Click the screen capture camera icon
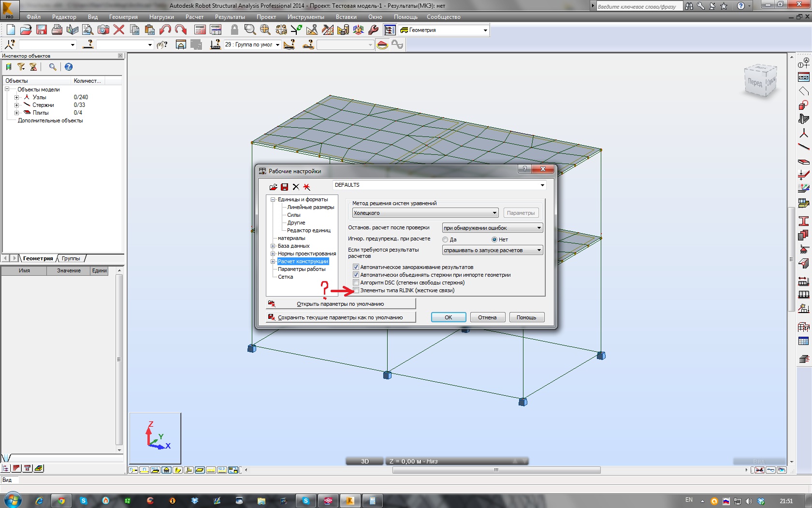Image resolution: width=812 pixels, height=508 pixels. pos(103,30)
